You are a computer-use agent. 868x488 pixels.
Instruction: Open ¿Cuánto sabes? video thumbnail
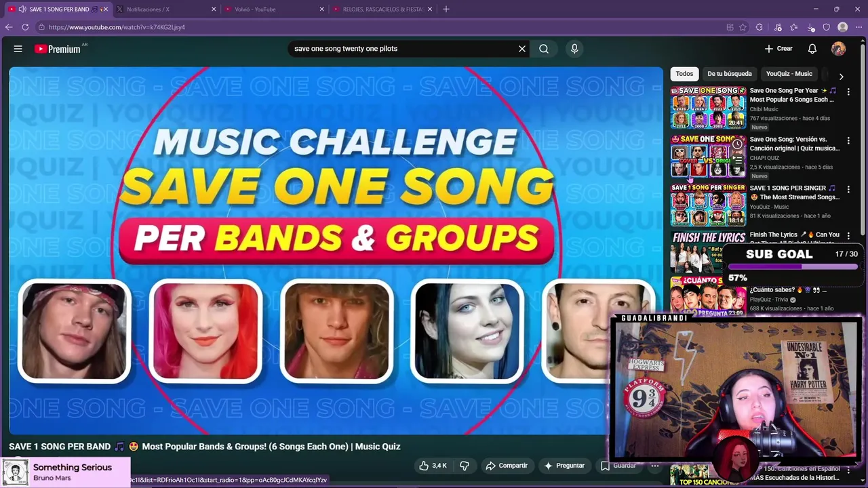(x=708, y=296)
